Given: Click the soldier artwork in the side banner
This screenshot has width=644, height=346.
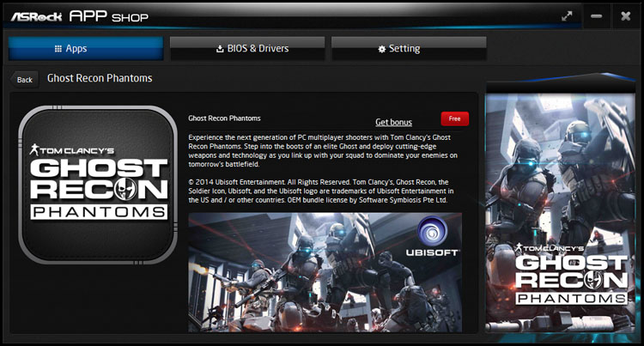Looking at the screenshot, I should tap(563, 163).
